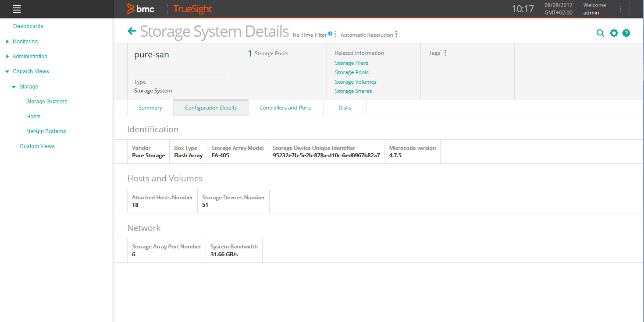Open the search magnifier icon
This screenshot has width=644, height=322.
[600, 33]
